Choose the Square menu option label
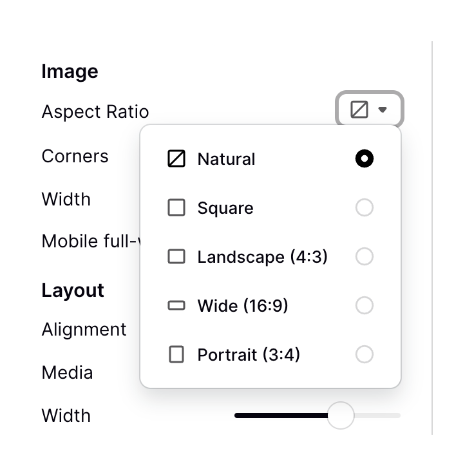The height and width of the screenshot is (476, 474). (x=225, y=208)
